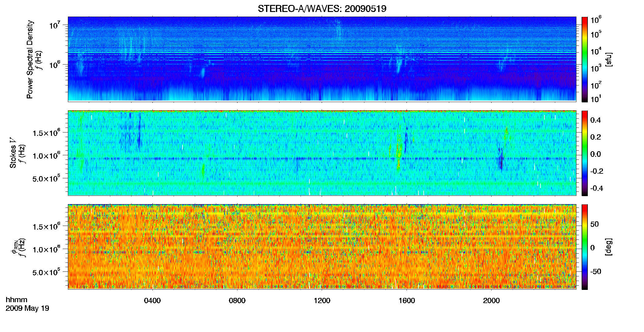The width and height of the screenshot is (644, 332).
Task: Click the 2000 time tick label
Action: 491,300
